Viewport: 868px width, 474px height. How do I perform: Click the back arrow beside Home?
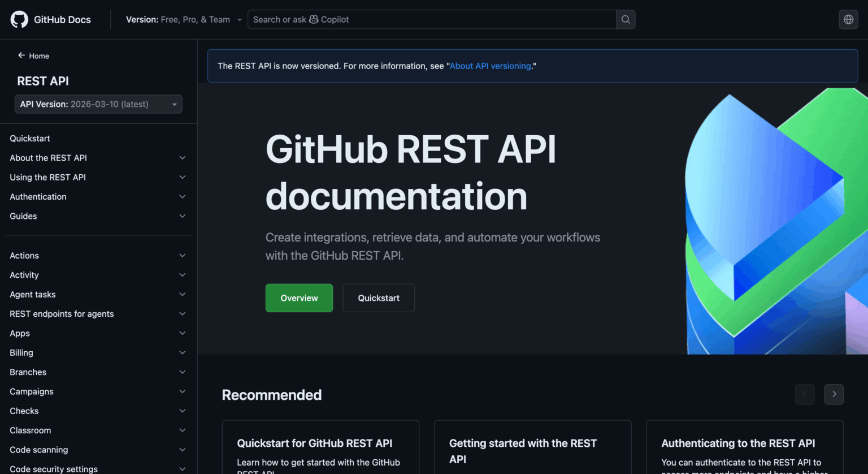[21, 55]
